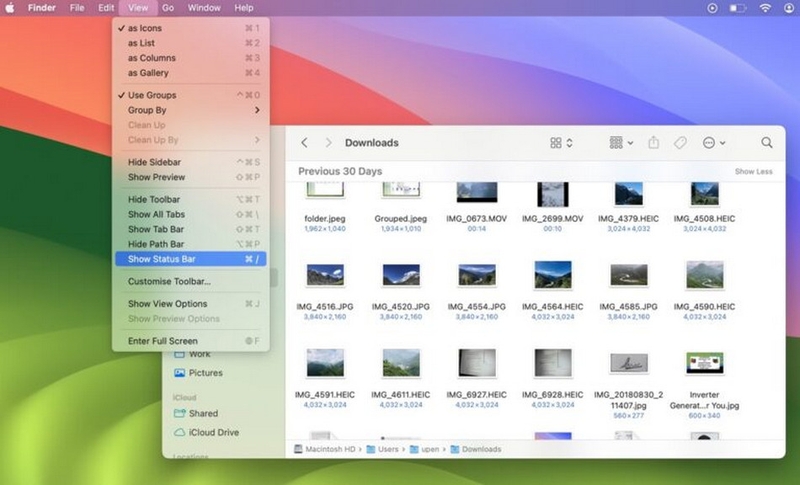Select the IMG_4591.HEIC thumbnail
This screenshot has height=485, width=800.
pyautogui.click(x=325, y=363)
